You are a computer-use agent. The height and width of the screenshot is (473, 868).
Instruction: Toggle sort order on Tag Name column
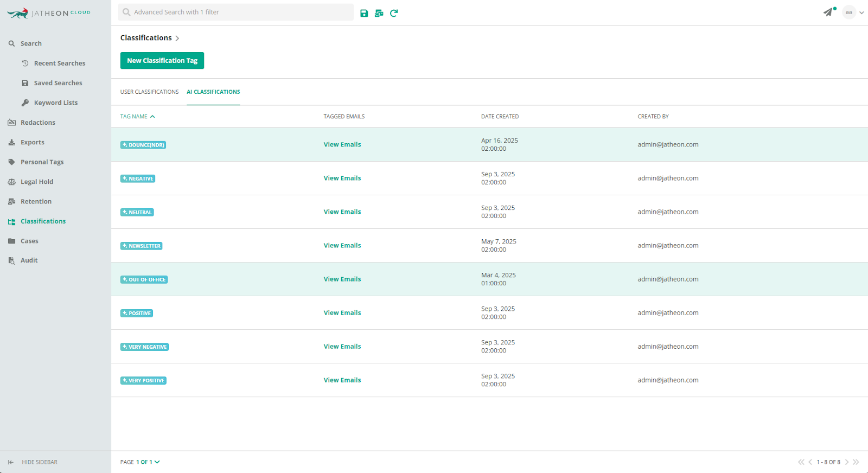(137, 117)
